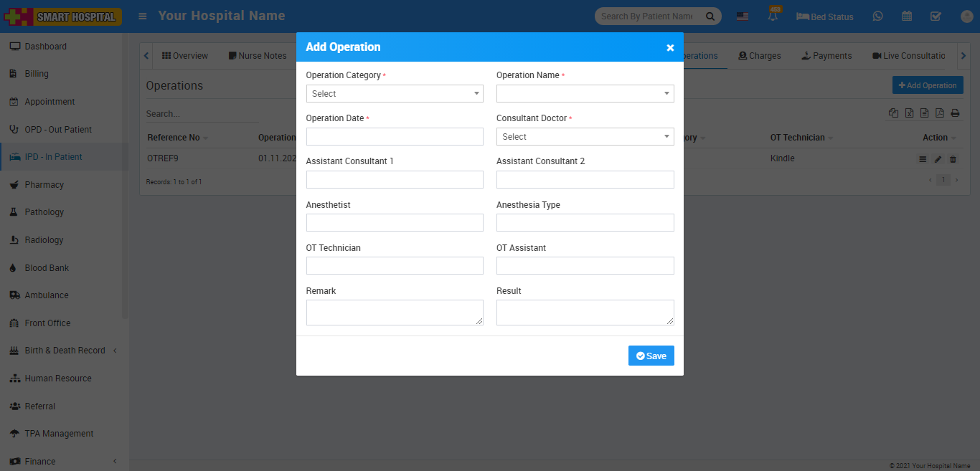
Task: Open the task checklist icon in header
Action: [x=936, y=16]
